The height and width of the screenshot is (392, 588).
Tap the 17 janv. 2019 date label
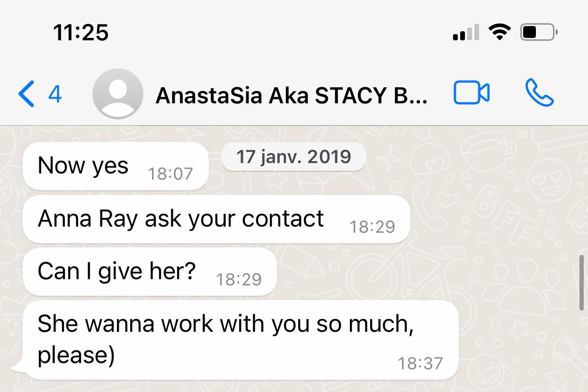294,156
